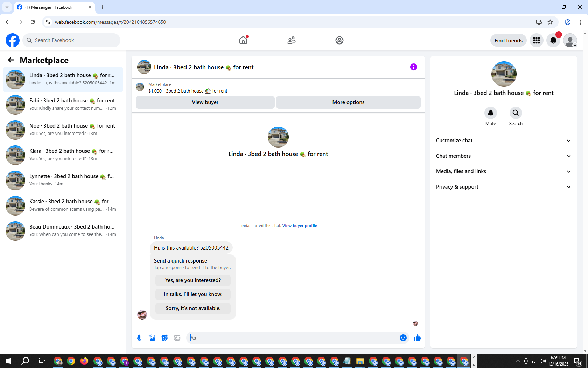Open Windows taskbar search

tap(25, 361)
